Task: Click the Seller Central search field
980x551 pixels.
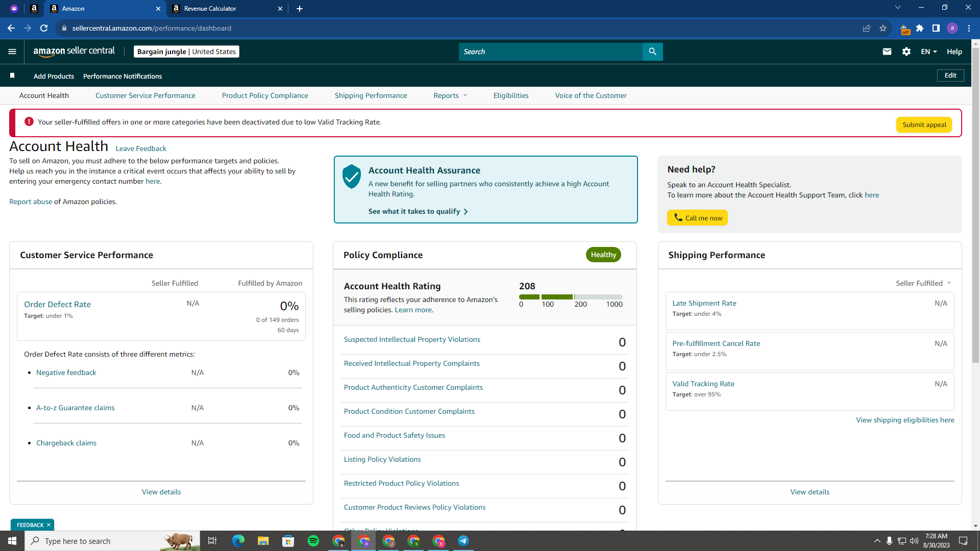Action: click(550, 52)
